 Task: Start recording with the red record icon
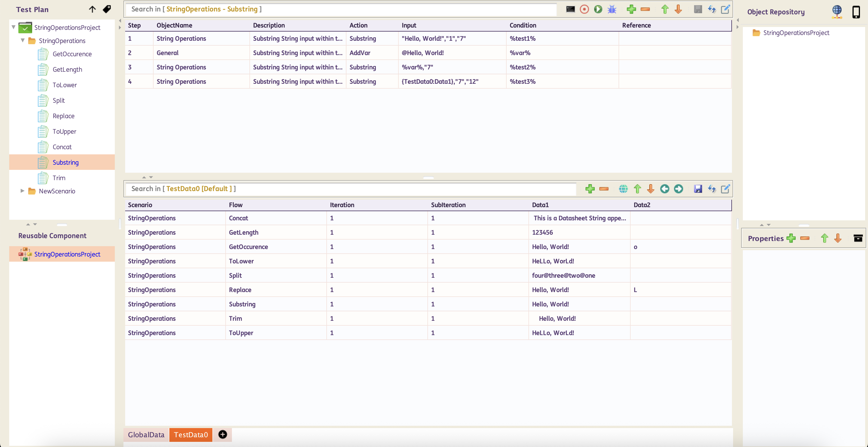584,9
